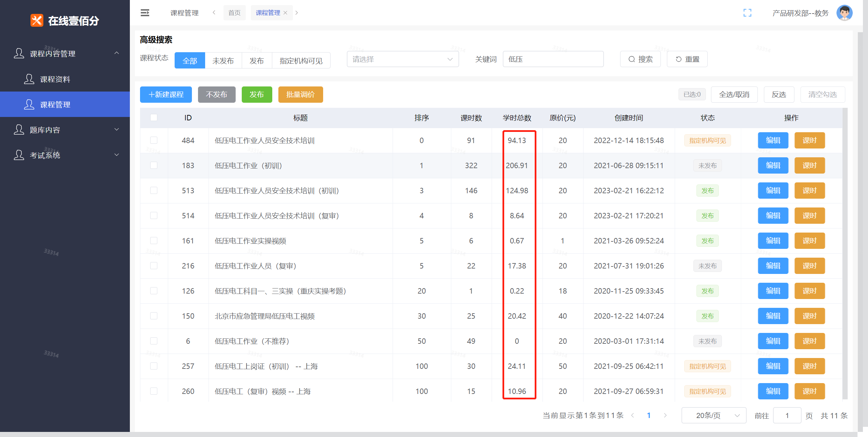868x437 pixels.
Task: Open the user avatar menu
Action: [844, 13]
